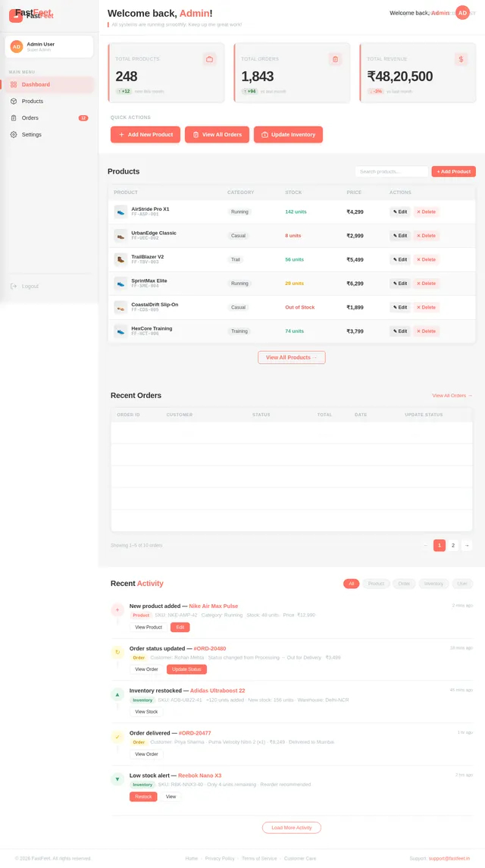The height and width of the screenshot is (868, 485).
Task: Click the checkmark icon for order delivered
Action: 117,737
